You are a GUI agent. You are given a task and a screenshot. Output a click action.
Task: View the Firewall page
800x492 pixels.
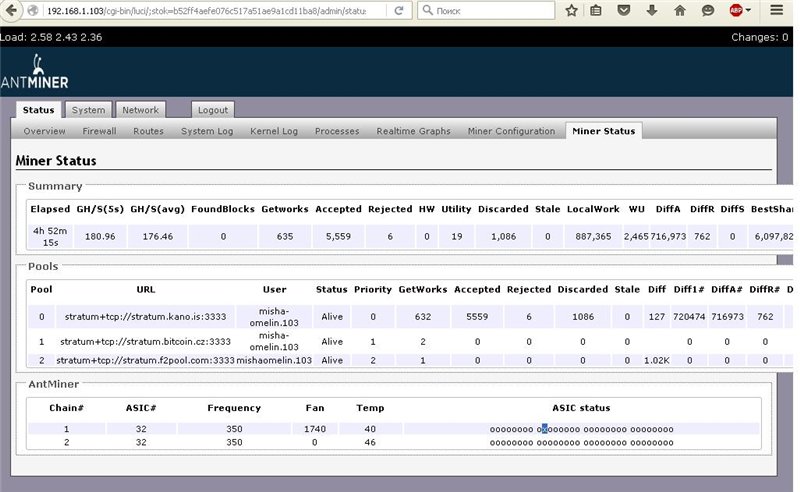pyautogui.click(x=99, y=131)
